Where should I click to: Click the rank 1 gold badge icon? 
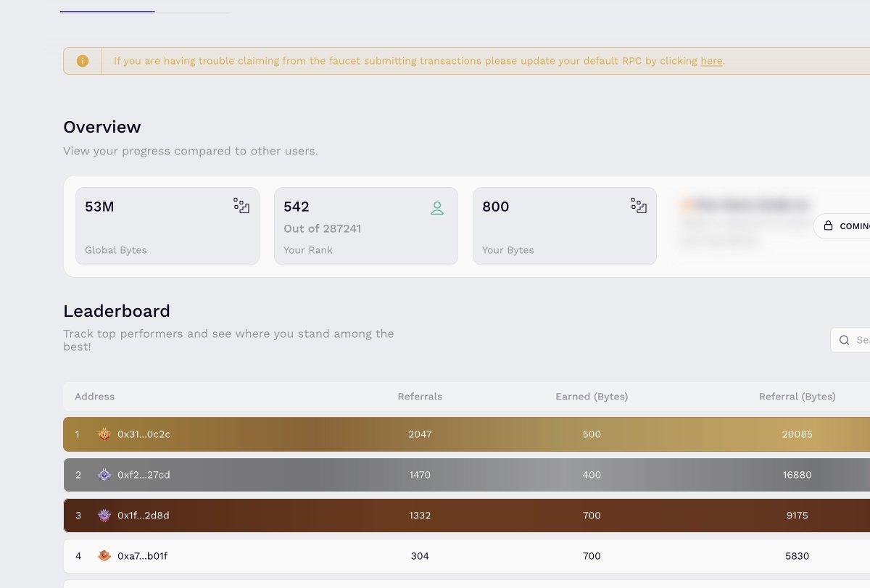pos(104,434)
